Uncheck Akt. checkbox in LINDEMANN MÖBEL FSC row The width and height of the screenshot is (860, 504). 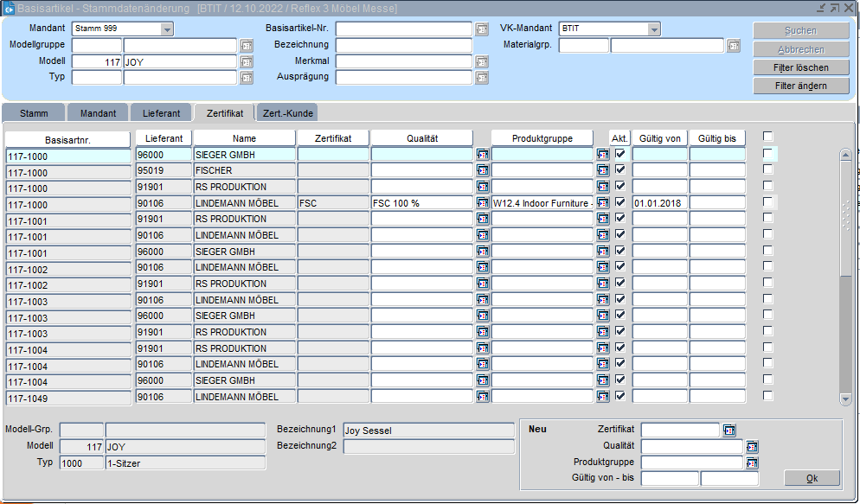pos(619,202)
